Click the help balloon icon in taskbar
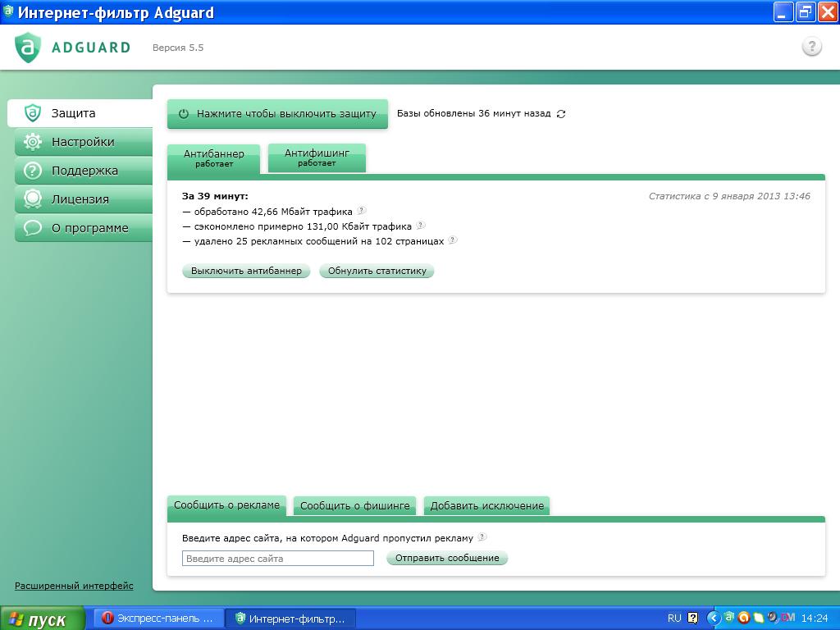The width and height of the screenshot is (840, 630). (692, 619)
